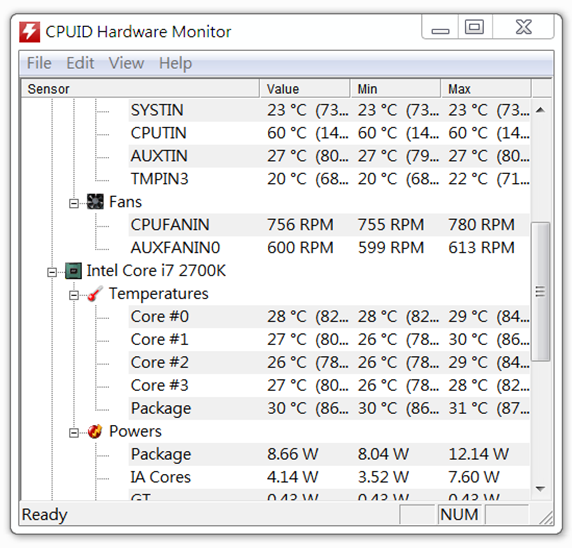Open the View menu
572x548 pixels.
pyautogui.click(x=126, y=63)
